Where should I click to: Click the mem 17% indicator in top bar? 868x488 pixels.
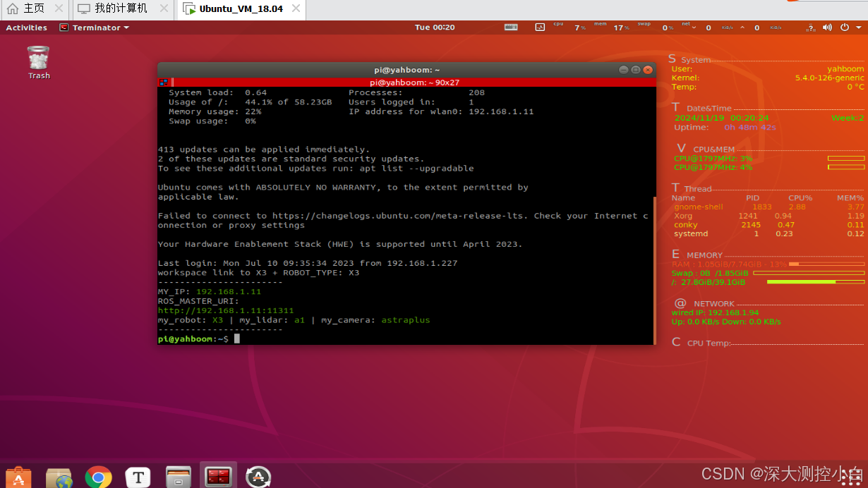(x=613, y=28)
